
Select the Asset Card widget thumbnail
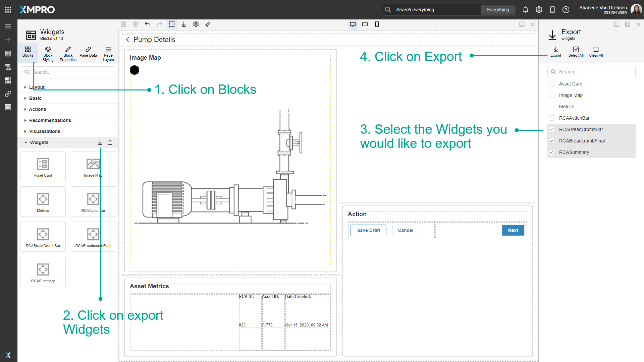pos(43,166)
